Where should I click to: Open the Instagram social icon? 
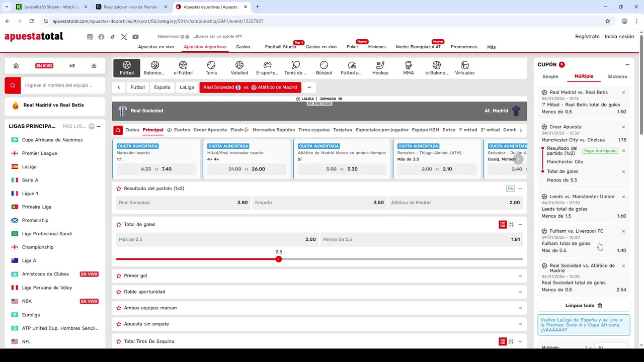[90, 37]
